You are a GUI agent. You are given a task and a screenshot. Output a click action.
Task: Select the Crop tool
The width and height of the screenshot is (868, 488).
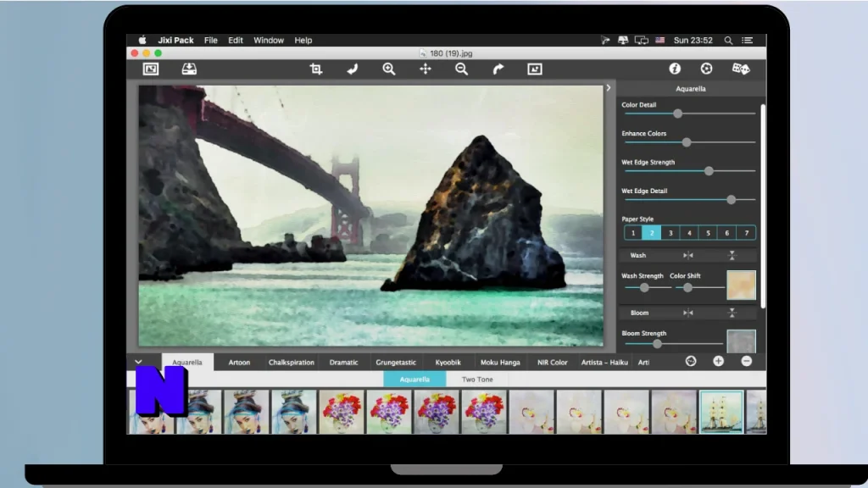pyautogui.click(x=315, y=69)
